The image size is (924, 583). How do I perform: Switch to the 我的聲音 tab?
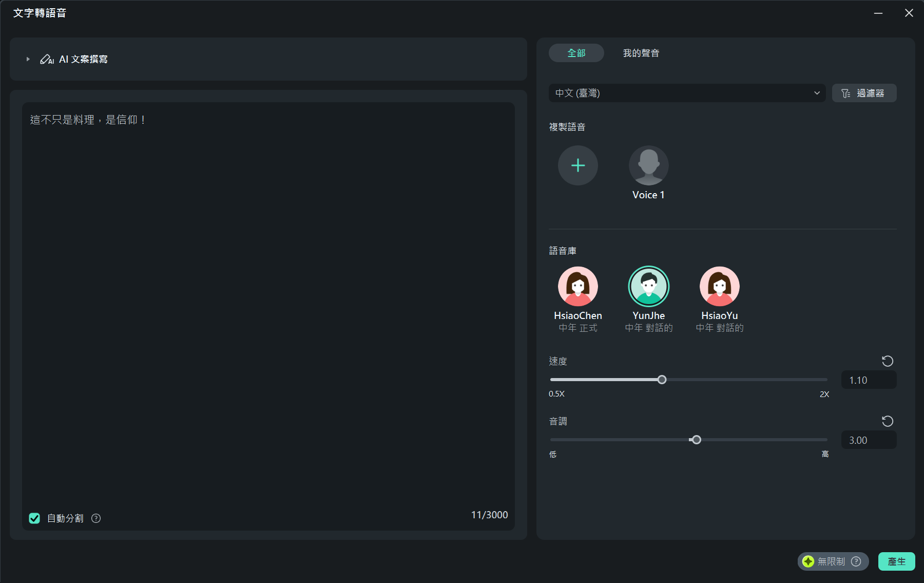[x=641, y=53]
